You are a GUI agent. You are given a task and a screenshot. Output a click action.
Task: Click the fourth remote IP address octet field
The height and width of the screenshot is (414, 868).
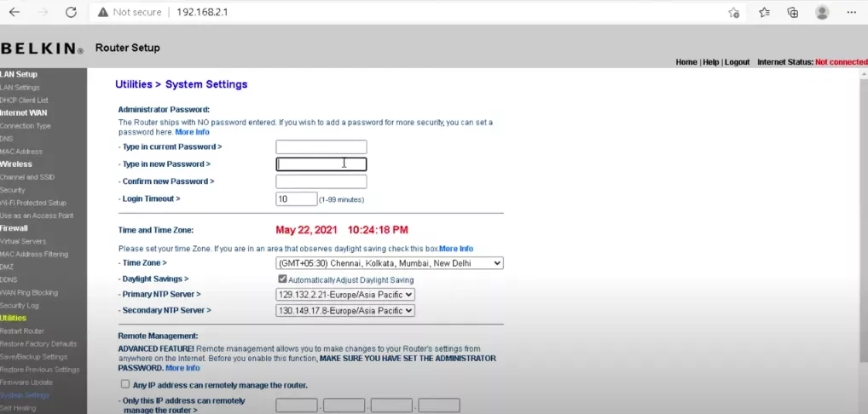(x=439, y=405)
